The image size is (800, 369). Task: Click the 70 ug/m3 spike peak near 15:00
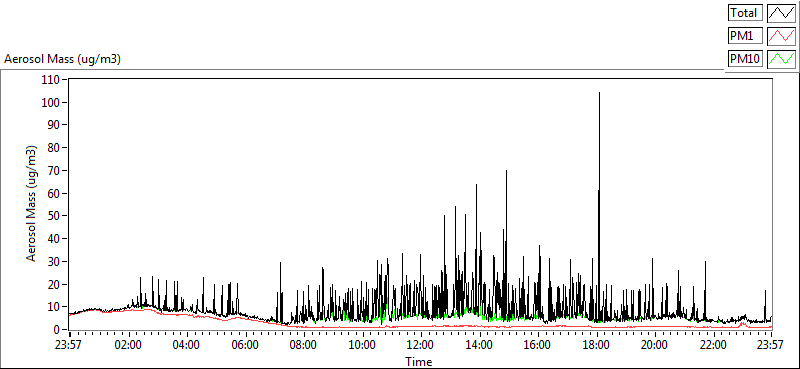tap(506, 171)
